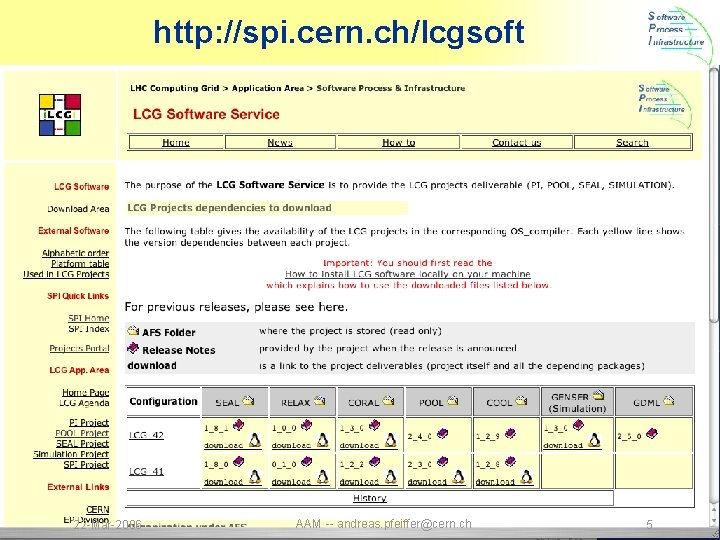This screenshot has width=720, height=540.
Task: Open SPI Project sidebar link
Action: click(x=86, y=465)
